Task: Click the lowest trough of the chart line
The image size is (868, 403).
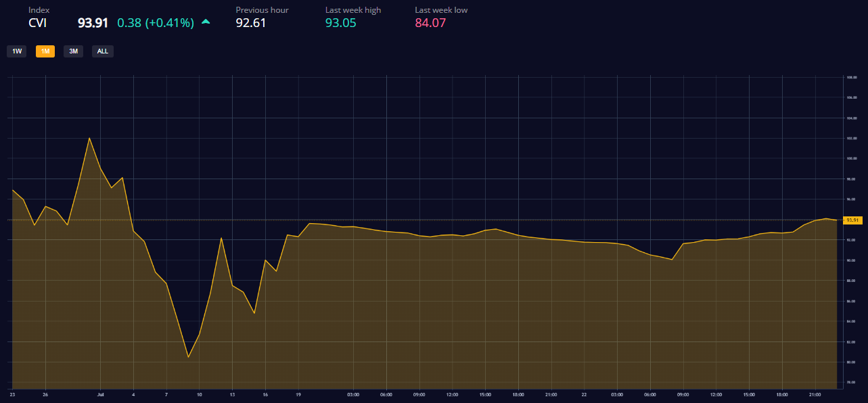Action: pos(188,357)
